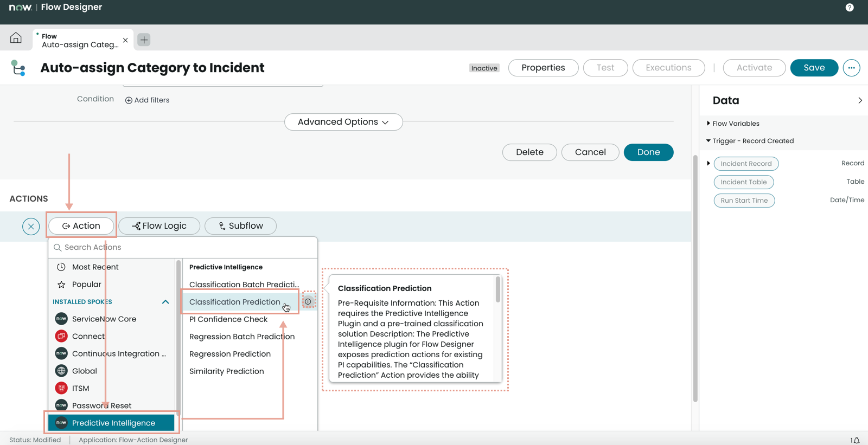Open flow Properties
868x445 pixels.
[x=543, y=68]
